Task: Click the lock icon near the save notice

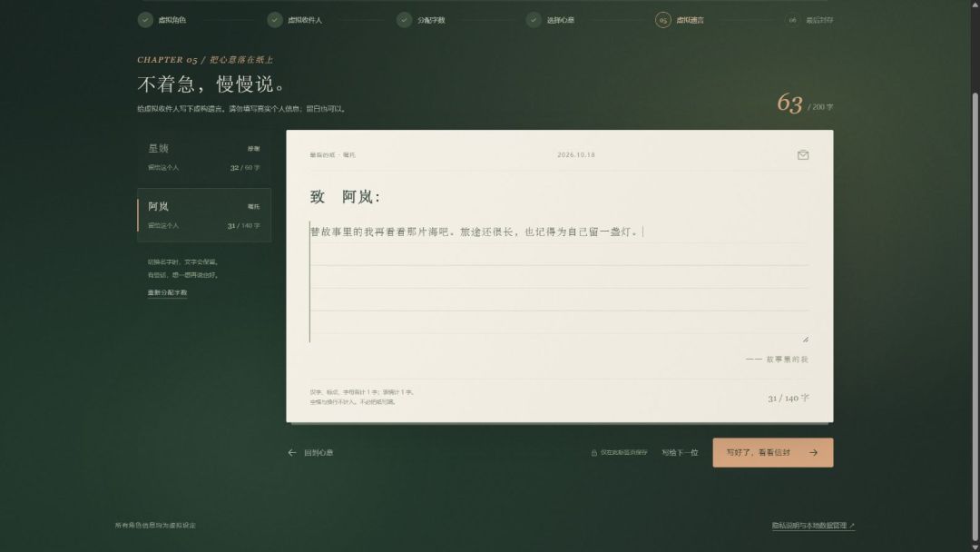Action: (593, 453)
